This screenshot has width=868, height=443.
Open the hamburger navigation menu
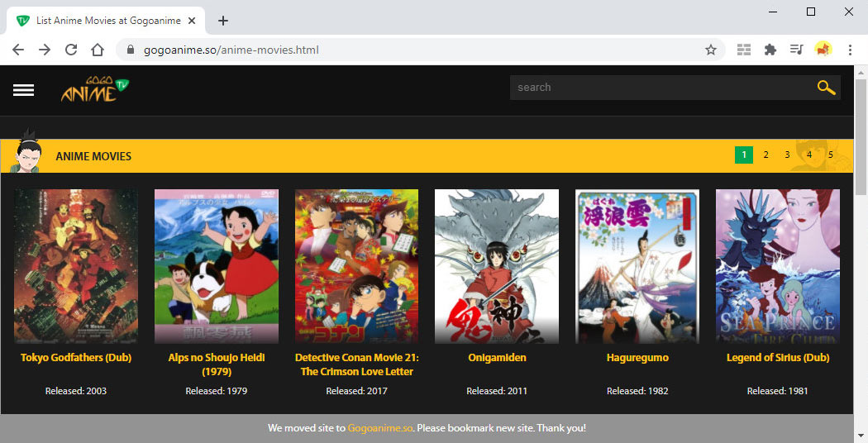click(23, 90)
